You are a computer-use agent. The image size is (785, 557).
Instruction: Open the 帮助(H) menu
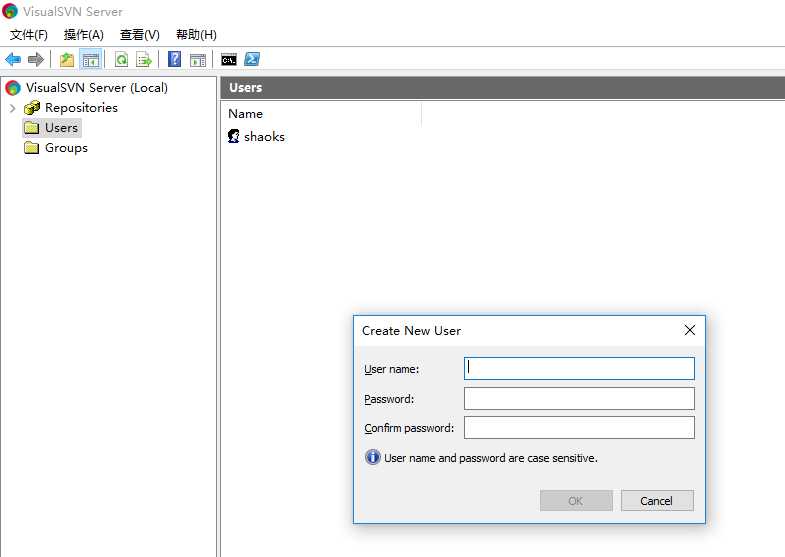coord(196,35)
